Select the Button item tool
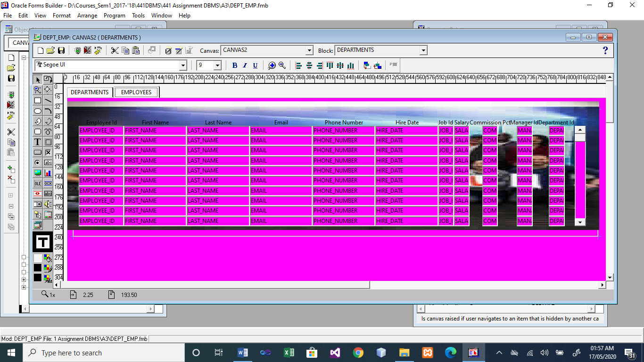The width and height of the screenshot is (644, 362). (38, 152)
